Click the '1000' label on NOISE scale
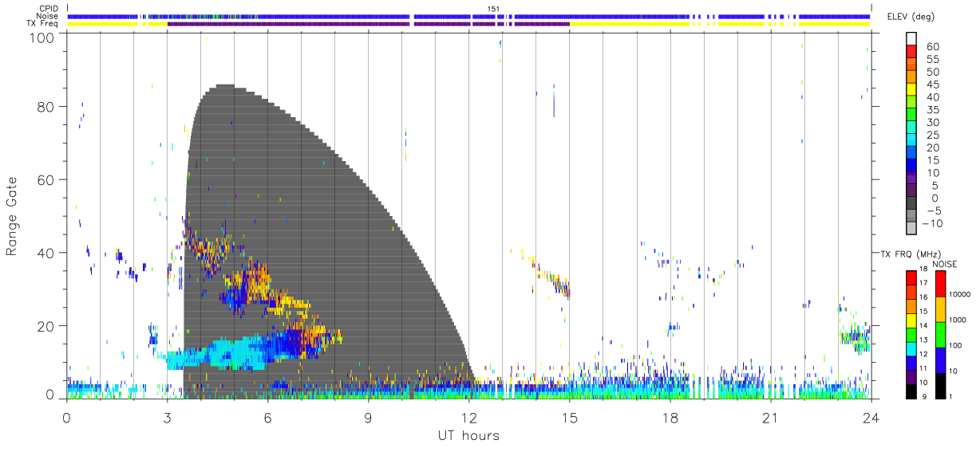This screenshot has width=980, height=452. (959, 320)
